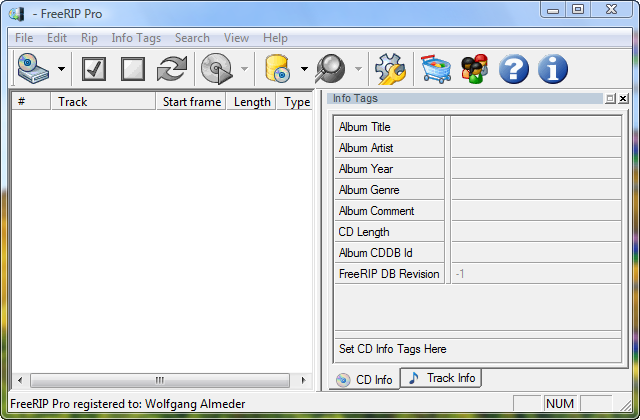Click the Start frame column header

tap(191, 101)
